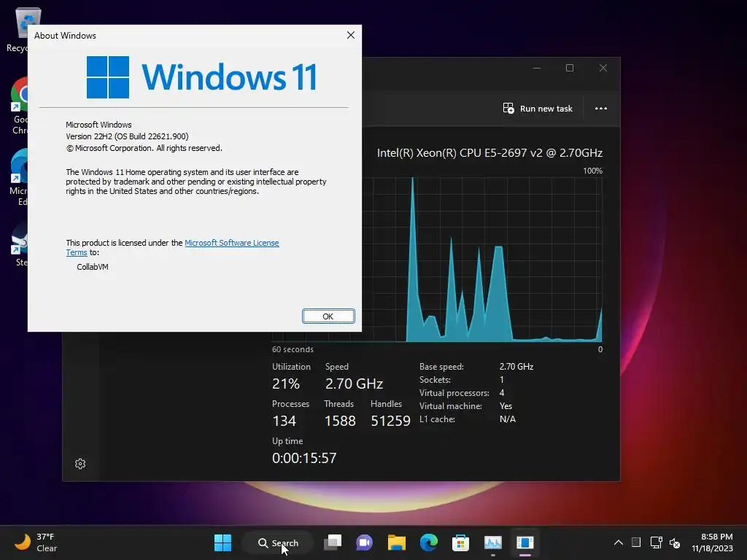Open File Explorer from taskbar
747x560 pixels.
(x=396, y=542)
